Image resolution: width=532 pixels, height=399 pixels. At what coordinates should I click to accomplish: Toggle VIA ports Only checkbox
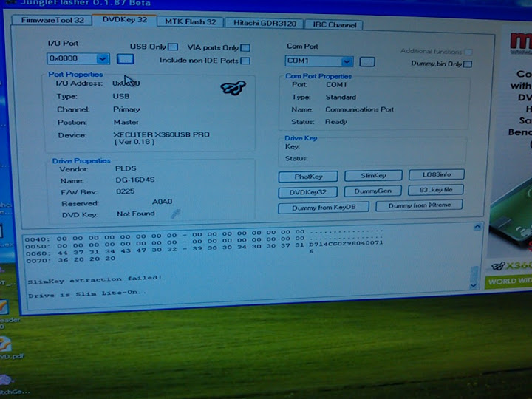[x=245, y=48]
